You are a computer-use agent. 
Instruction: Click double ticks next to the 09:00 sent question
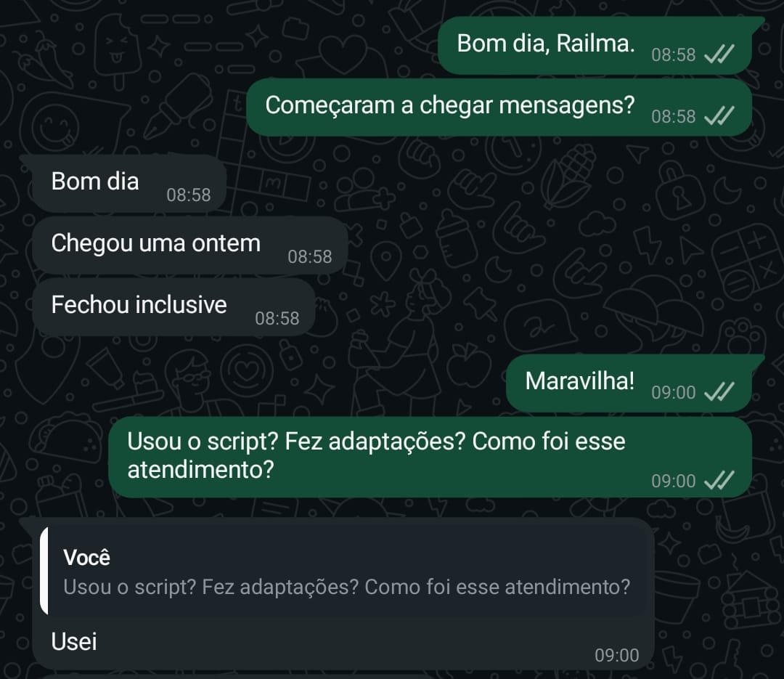[x=719, y=481]
